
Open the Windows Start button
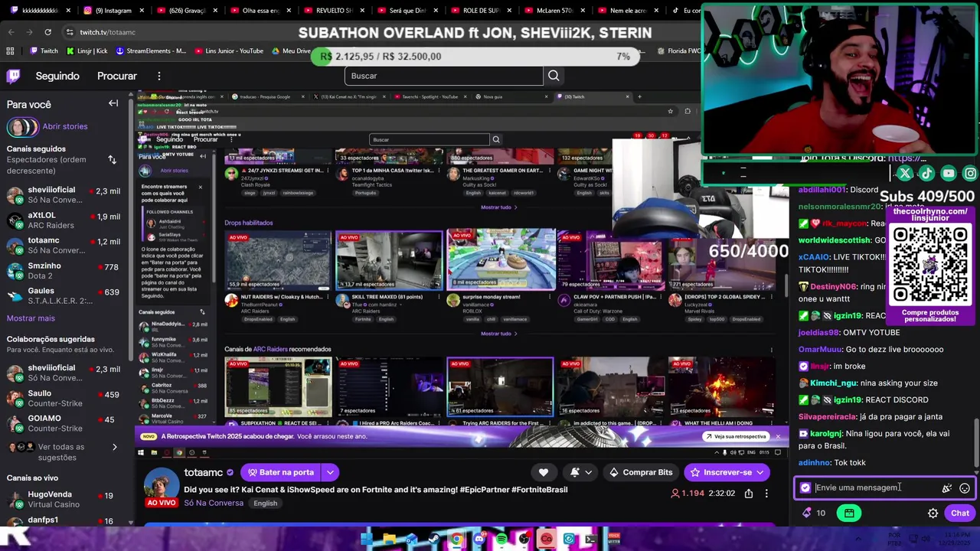[366, 540]
